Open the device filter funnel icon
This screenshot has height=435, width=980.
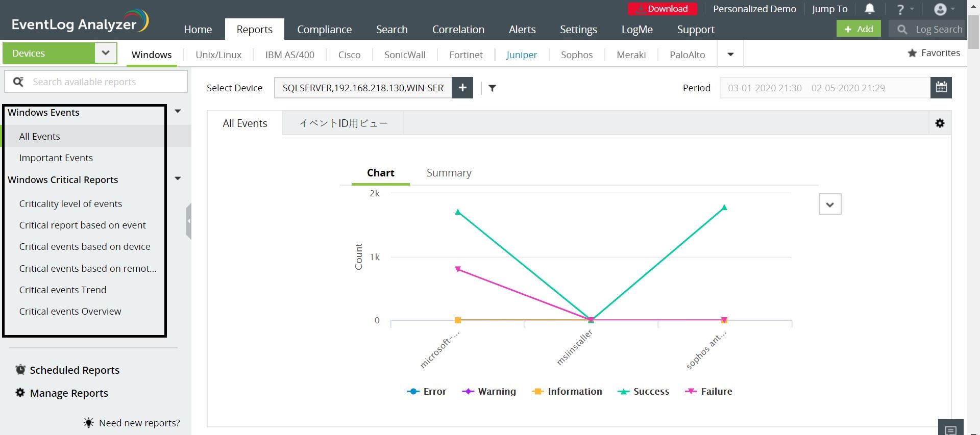point(492,88)
